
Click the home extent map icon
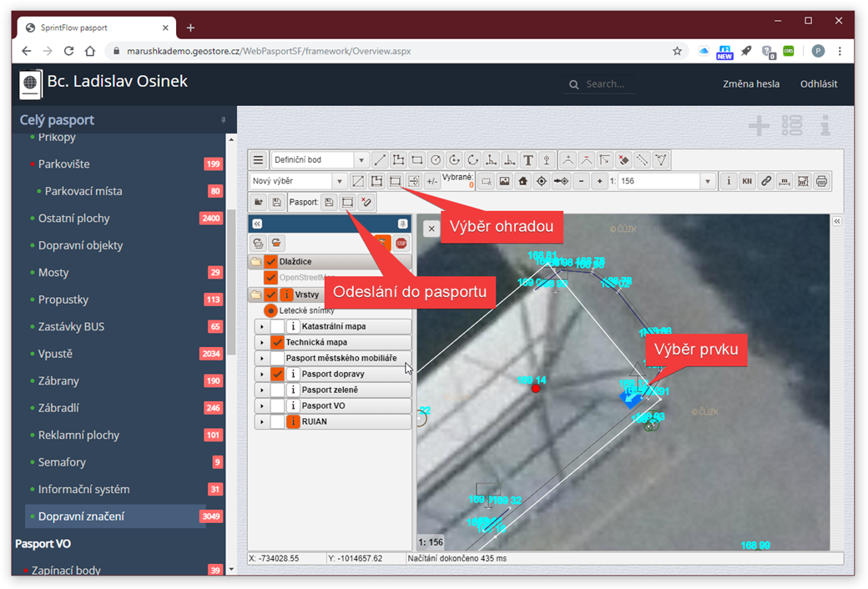[x=522, y=181]
